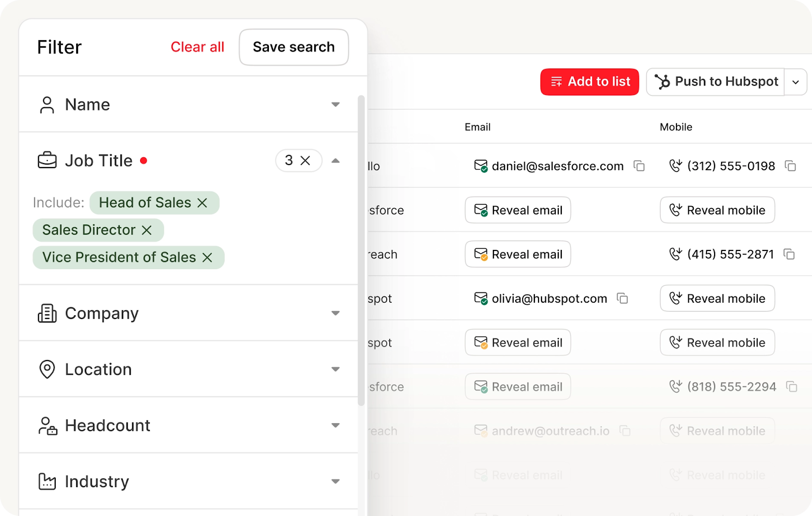Copy the (312) 555-0198 phone number
The width and height of the screenshot is (812, 516).
[x=791, y=166]
